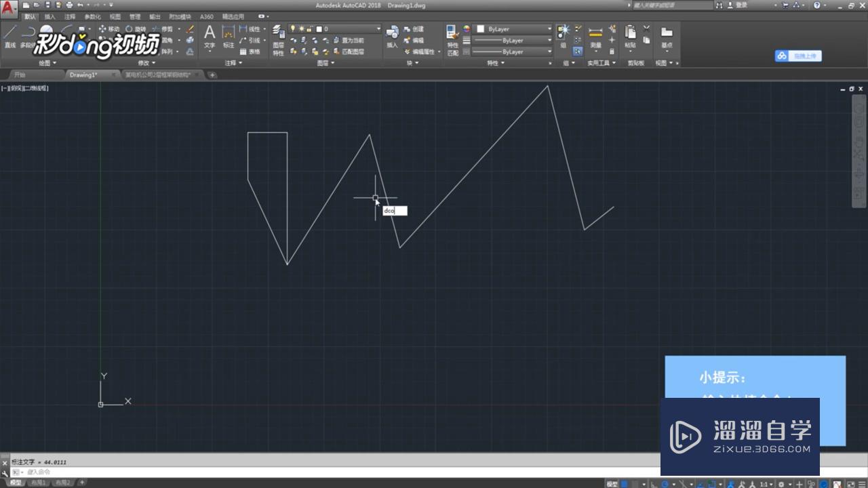The height and width of the screenshot is (488, 868).
Task: Open the ByLayer linetype dropdown
Action: point(513,52)
